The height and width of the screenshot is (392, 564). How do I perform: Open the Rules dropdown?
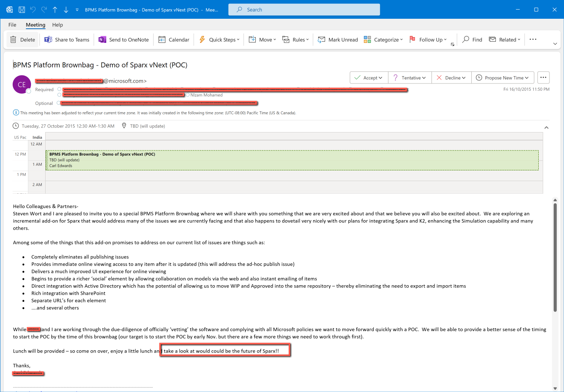(296, 39)
